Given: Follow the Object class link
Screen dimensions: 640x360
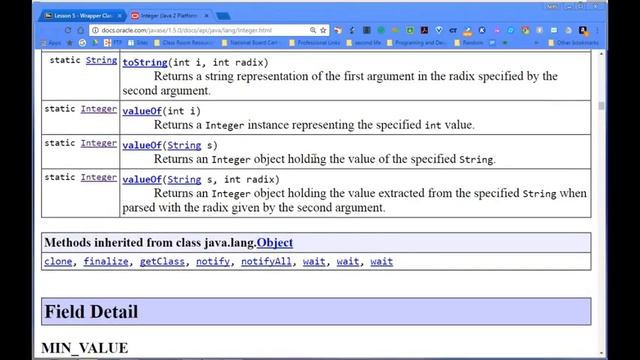Looking at the screenshot, I should (275, 242).
